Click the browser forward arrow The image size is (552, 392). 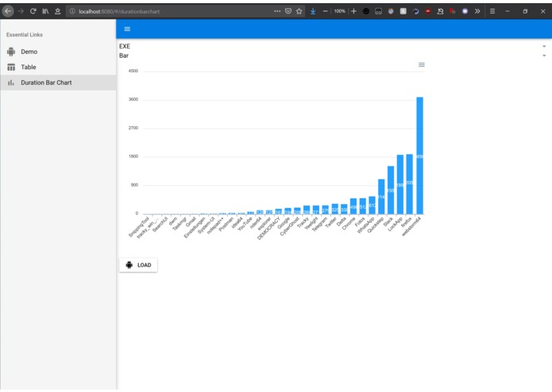coord(21,11)
